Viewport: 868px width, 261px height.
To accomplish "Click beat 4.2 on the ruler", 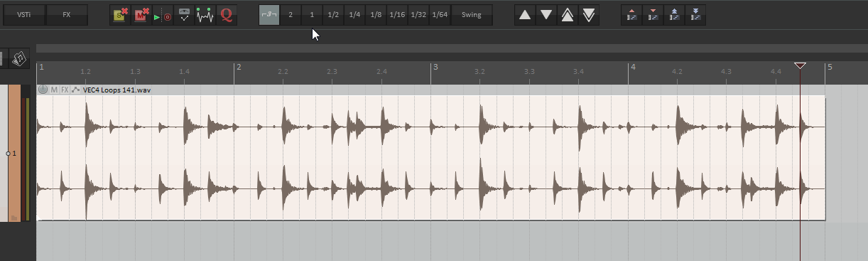I will (677, 72).
